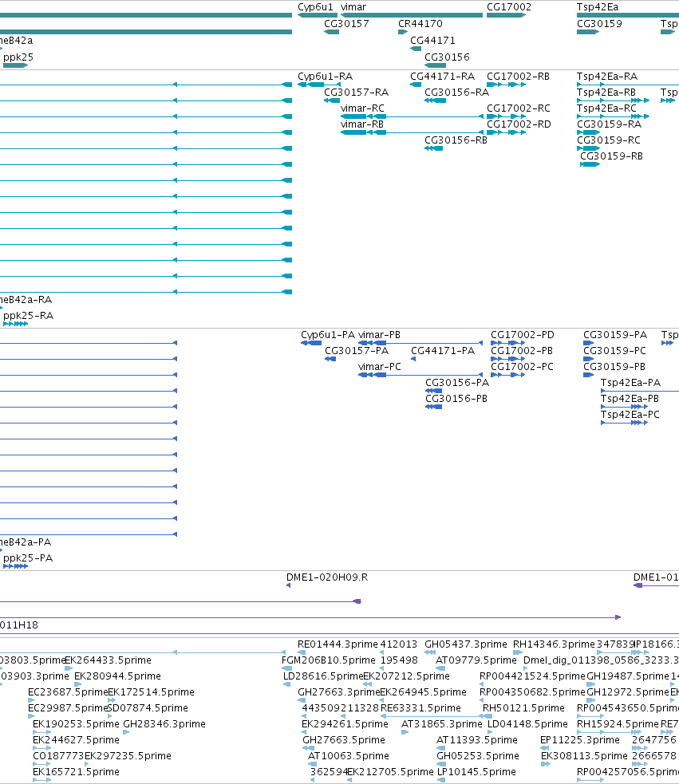The width and height of the screenshot is (679, 784).
Task: Open transcript vimar-RB
Action: point(362,124)
